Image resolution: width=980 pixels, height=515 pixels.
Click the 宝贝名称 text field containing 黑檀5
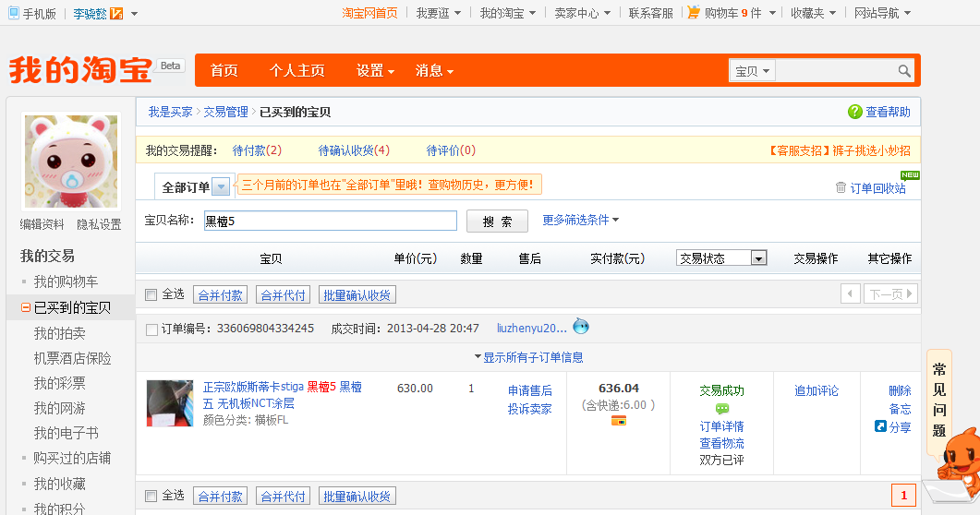[x=330, y=221]
